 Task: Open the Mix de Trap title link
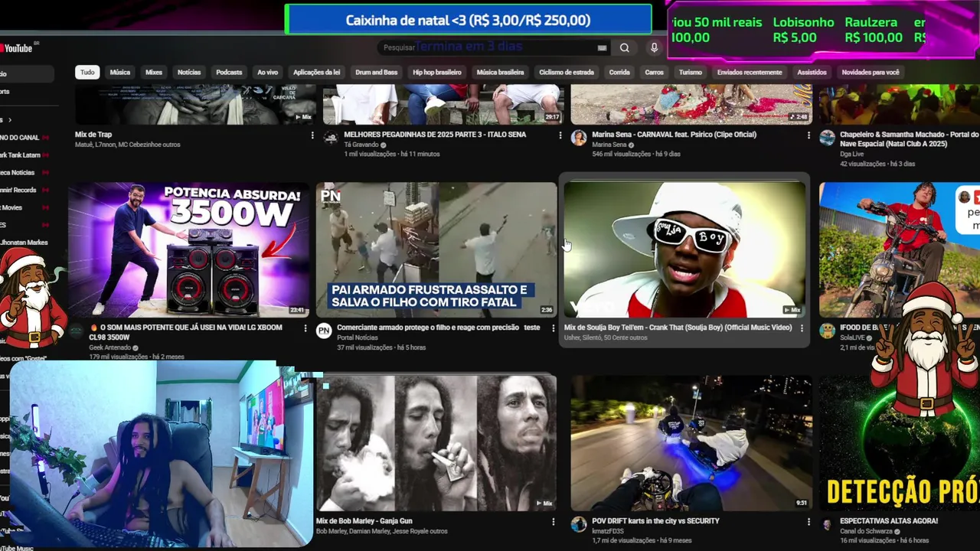[x=93, y=135]
